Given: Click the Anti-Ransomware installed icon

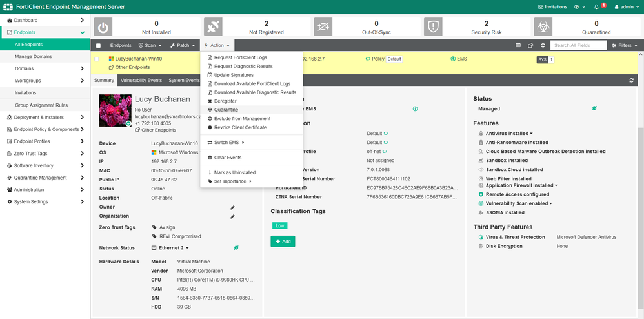Looking at the screenshot, I should (x=481, y=142).
